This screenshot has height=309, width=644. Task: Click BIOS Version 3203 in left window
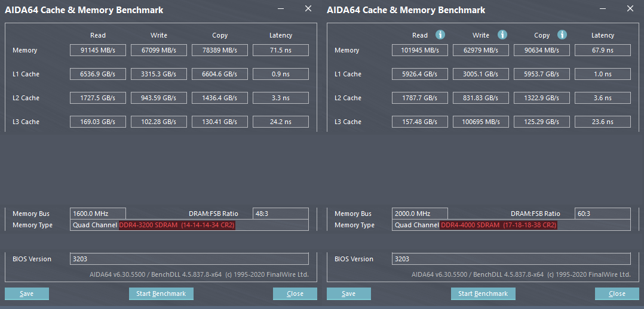[x=189, y=259]
